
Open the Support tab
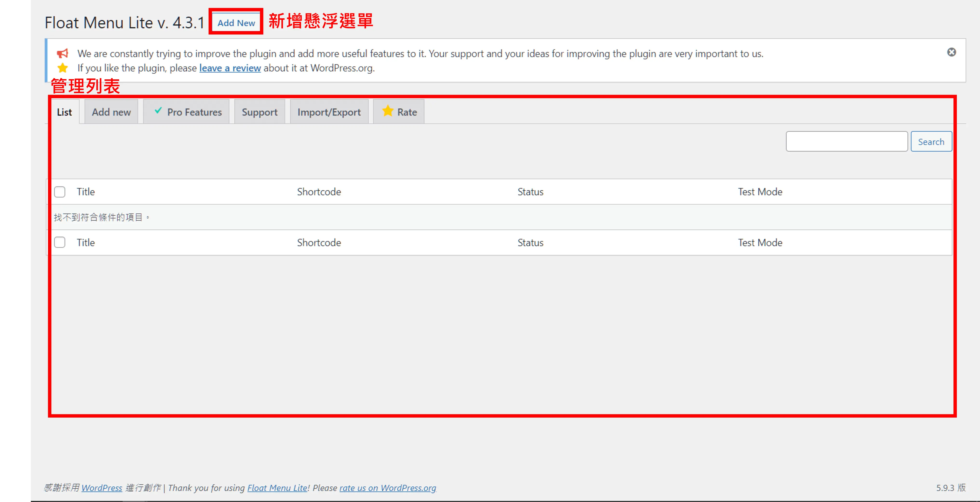[259, 112]
